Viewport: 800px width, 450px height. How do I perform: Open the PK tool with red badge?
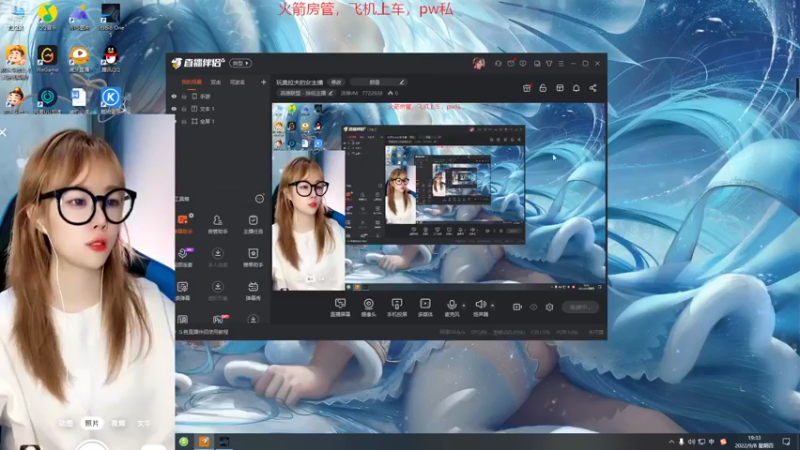[x=219, y=319]
